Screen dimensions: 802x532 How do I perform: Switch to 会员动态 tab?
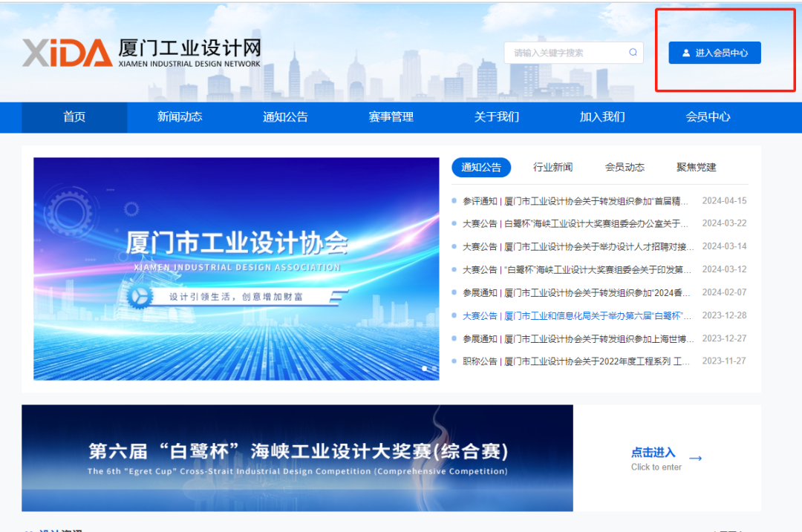click(x=625, y=168)
